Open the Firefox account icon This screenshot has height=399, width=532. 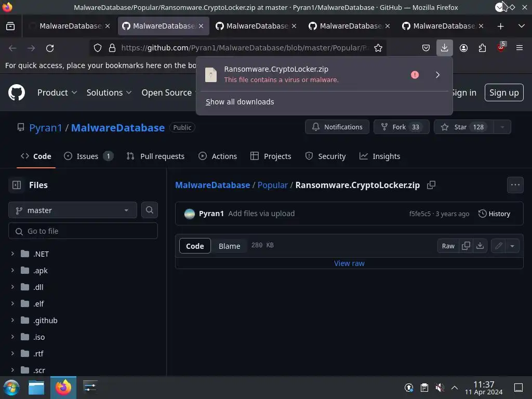[x=463, y=48]
